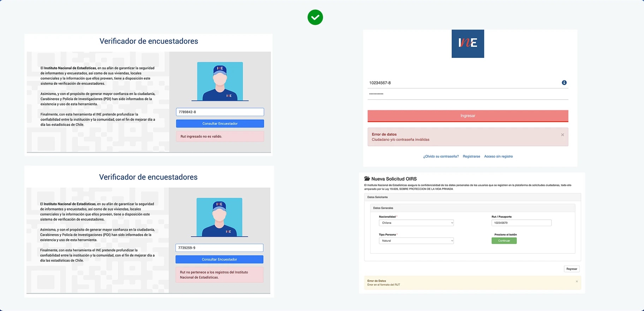Open the 'Acceso sin registro' link

coord(499,157)
